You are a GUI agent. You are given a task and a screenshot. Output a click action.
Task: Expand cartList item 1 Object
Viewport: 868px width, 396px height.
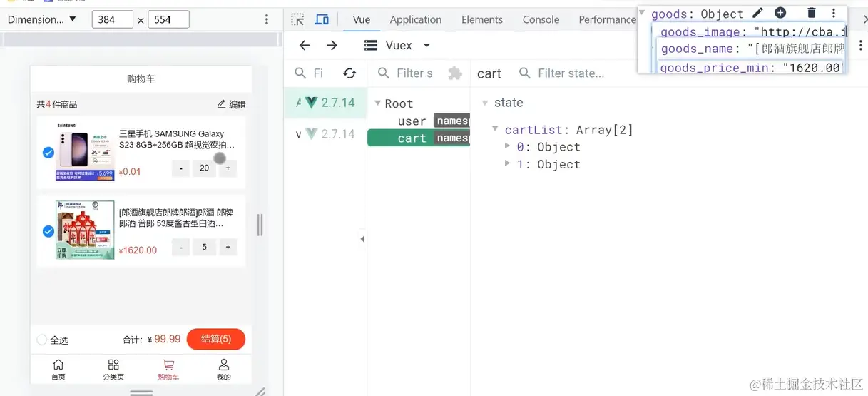pos(507,163)
